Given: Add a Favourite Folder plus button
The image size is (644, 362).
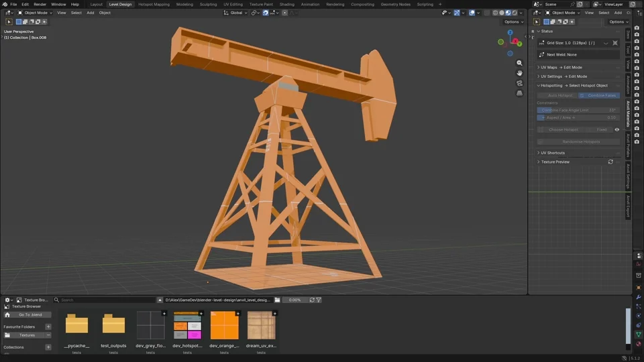Looking at the screenshot, I should pyautogui.click(x=48, y=326).
